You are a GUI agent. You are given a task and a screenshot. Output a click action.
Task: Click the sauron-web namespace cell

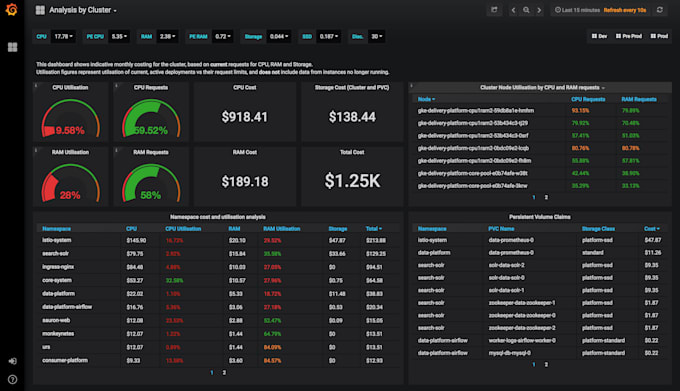point(56,320)
